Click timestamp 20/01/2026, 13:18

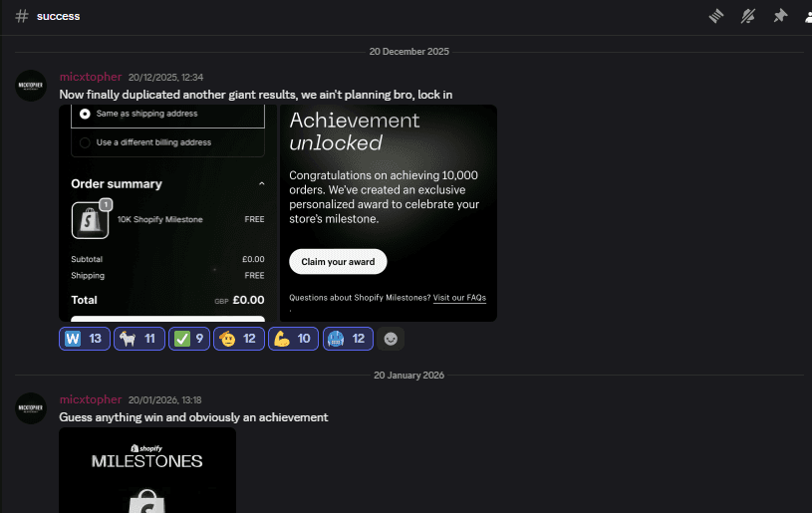[x=164, y=400]
